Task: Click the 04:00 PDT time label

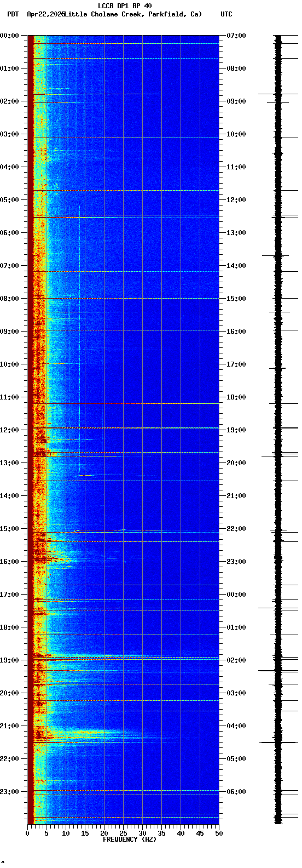Action: click(10, 167)
